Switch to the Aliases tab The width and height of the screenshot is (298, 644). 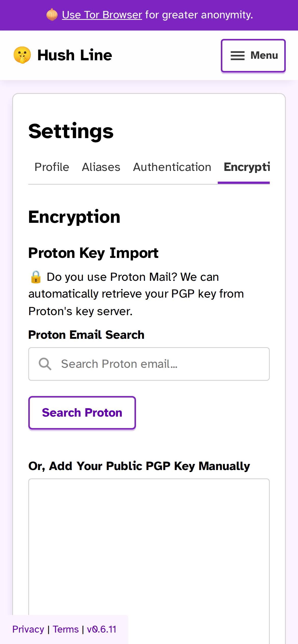coord(101,167)
